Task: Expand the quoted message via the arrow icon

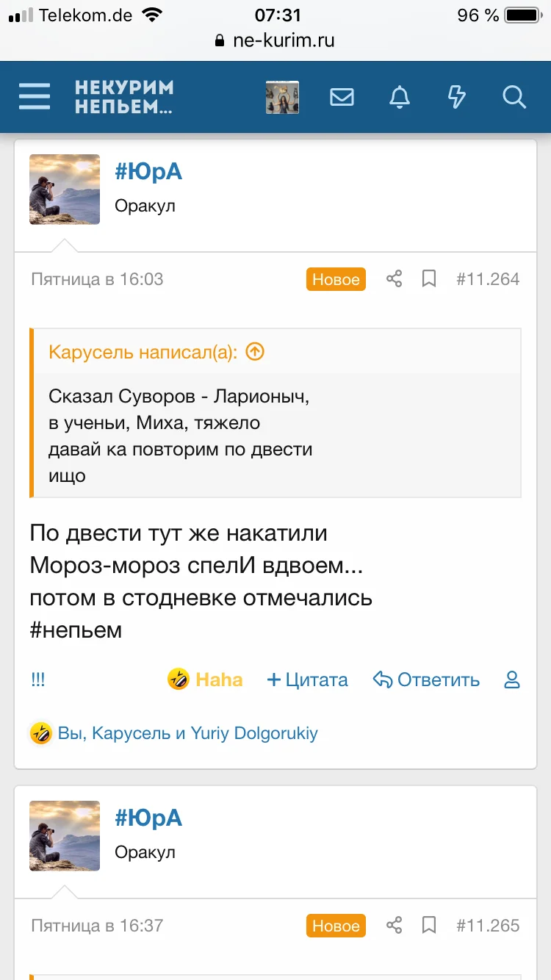Action: click(x=253, y=352)
